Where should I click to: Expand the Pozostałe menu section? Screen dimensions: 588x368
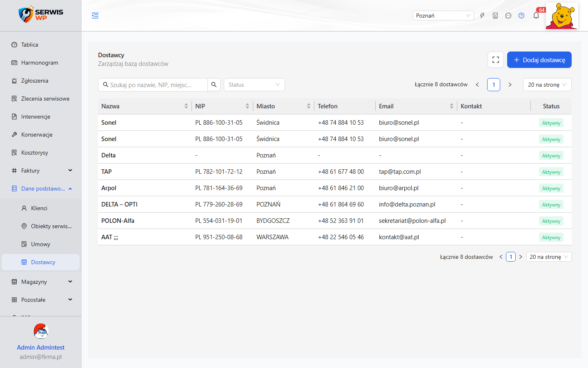click(41, 300)
